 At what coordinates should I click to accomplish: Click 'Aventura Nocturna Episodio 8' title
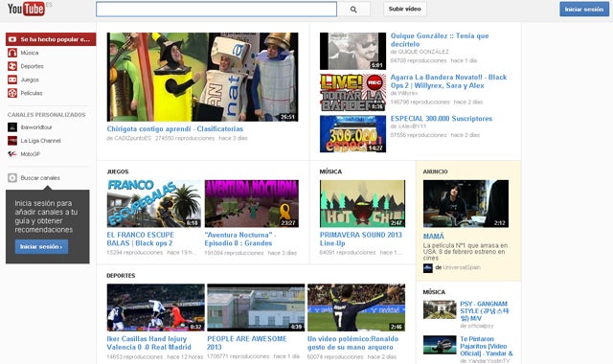240,239
